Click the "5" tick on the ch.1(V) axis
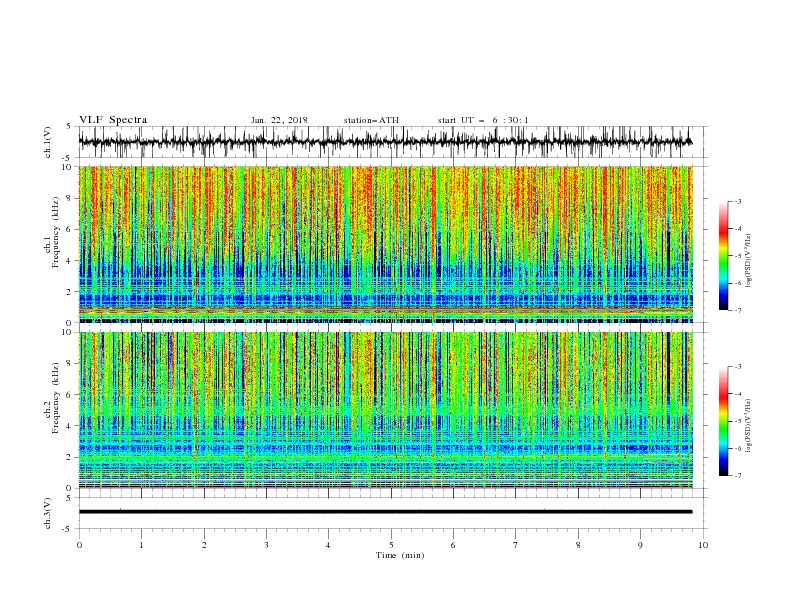 point(69,127)
